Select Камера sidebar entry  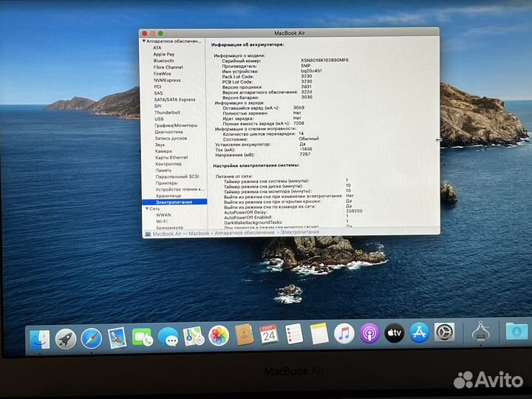click(163, 151)
